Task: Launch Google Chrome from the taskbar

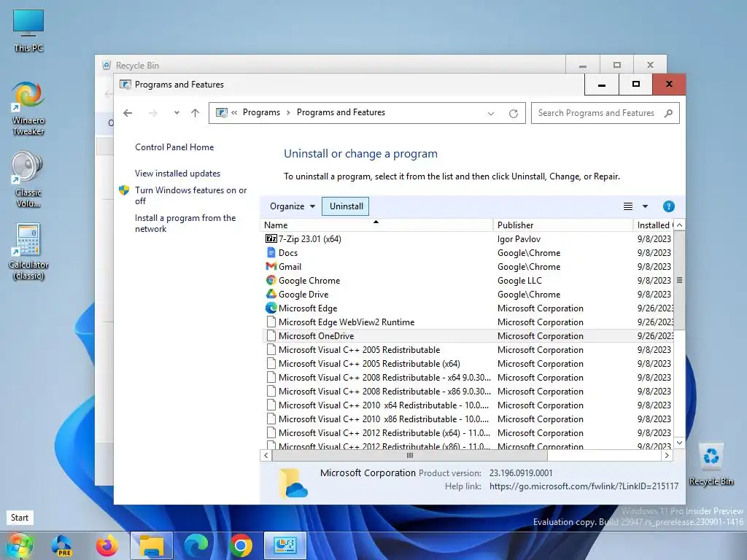Action: [x=241, y=545]
